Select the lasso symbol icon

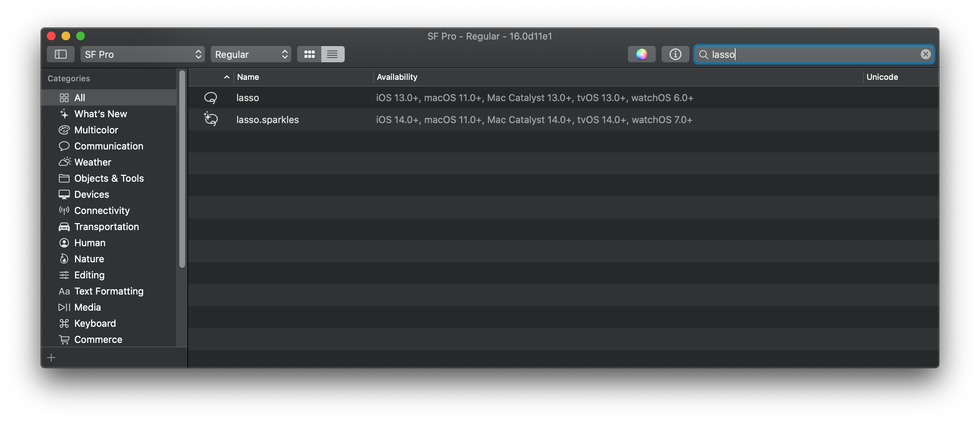(211, 98)
